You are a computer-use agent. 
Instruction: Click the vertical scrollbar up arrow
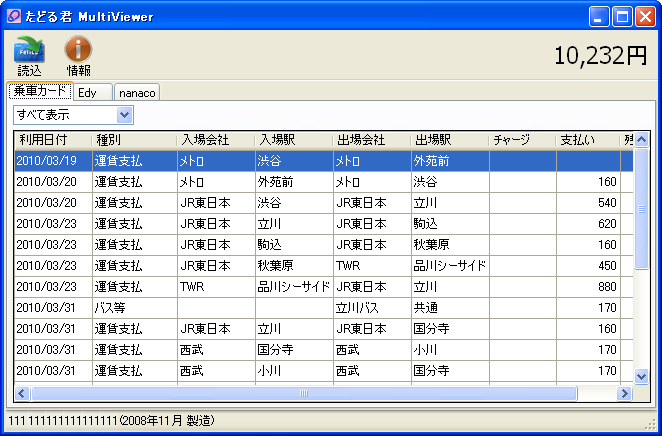641,140
